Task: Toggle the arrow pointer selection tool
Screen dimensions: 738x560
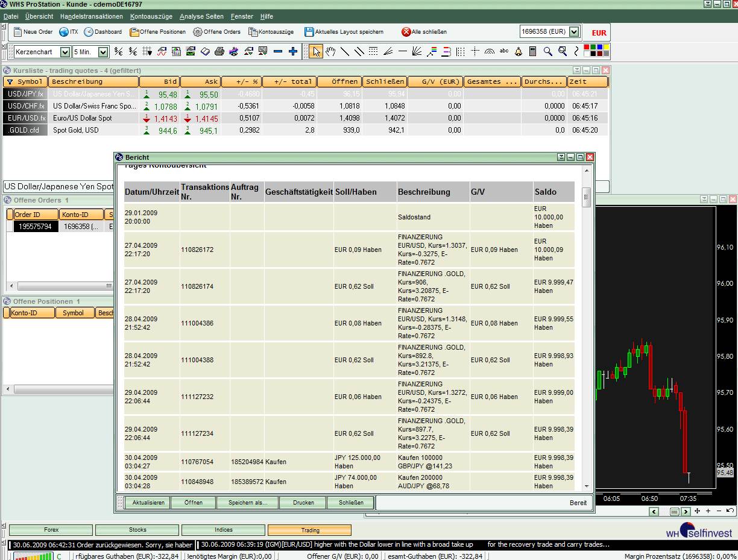Action: (315, 52)
